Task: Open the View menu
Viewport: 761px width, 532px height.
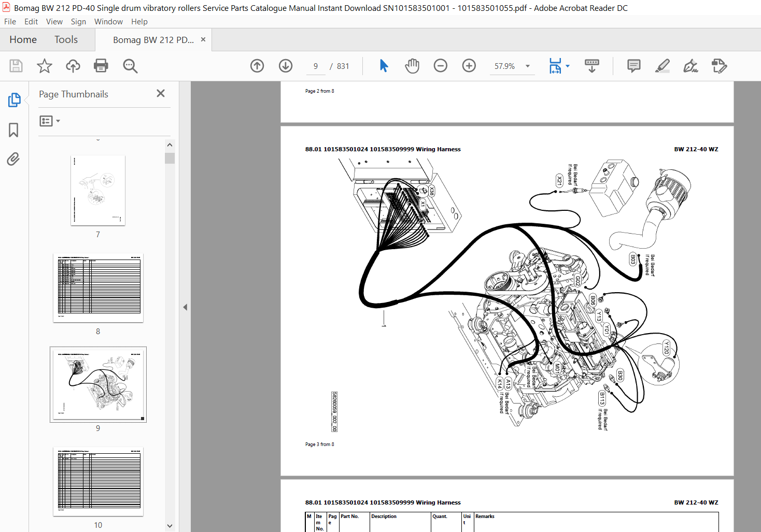Action: [54, 22]
